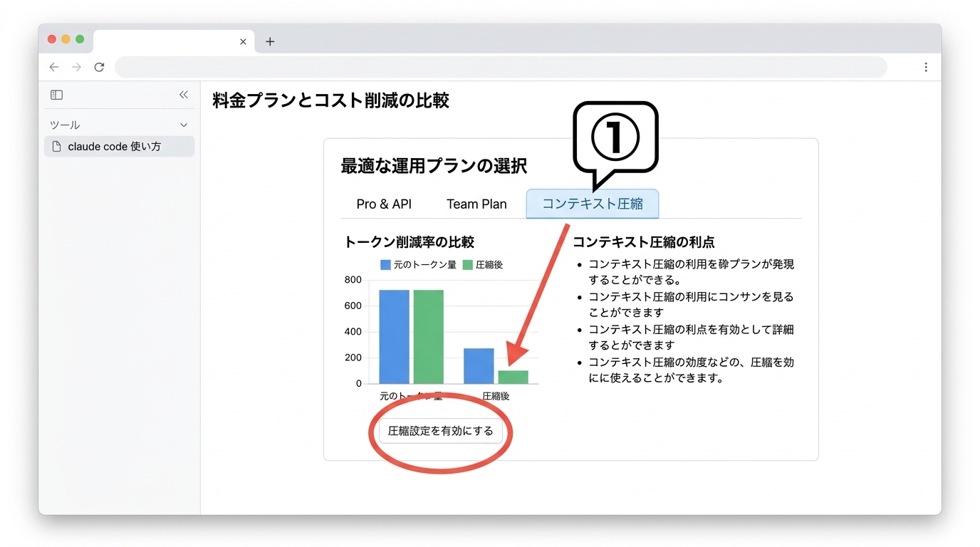Switch to the Pro & API tab
Screen dimensions: 980x547
(x=383, y=204)
